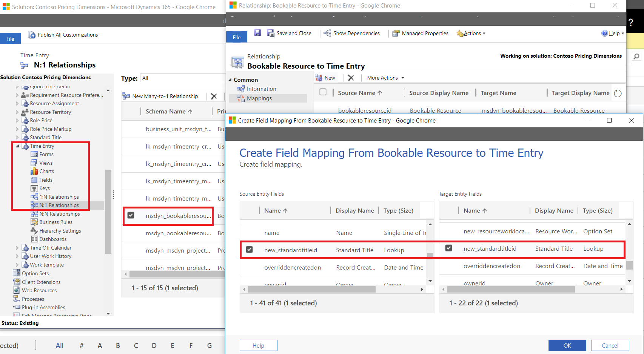Select the Save and Close toolbar icon
The image size is (644, 354).
click(270, 33)
